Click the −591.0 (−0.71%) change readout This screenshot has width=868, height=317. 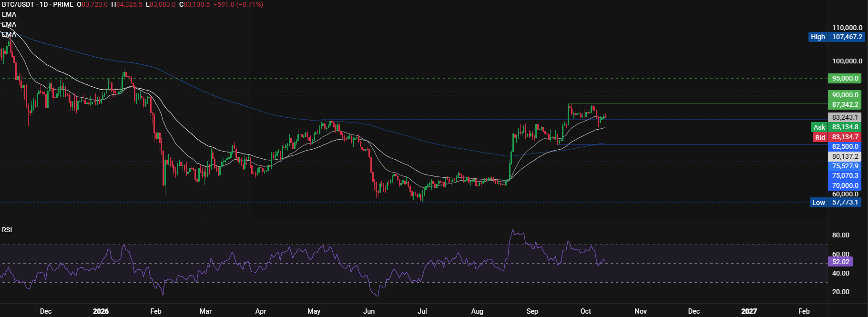tap(238, 4)
